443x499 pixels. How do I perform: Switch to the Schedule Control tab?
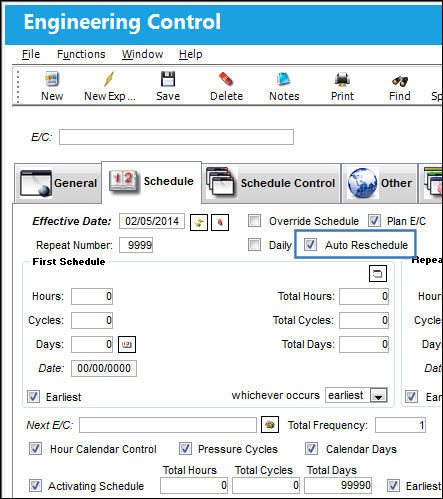pyautogui.click(x=271, y=183)
